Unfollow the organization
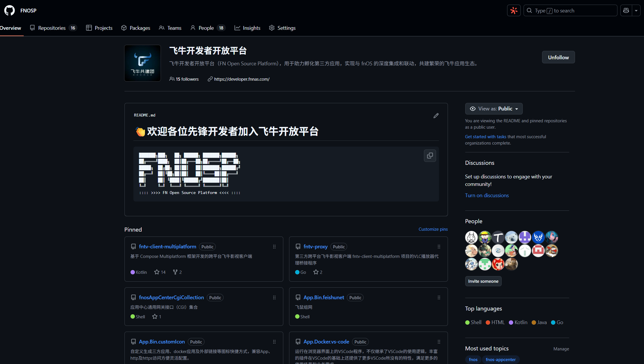The height and width of the screenshot is (364, 644). [x=558, y=57]
